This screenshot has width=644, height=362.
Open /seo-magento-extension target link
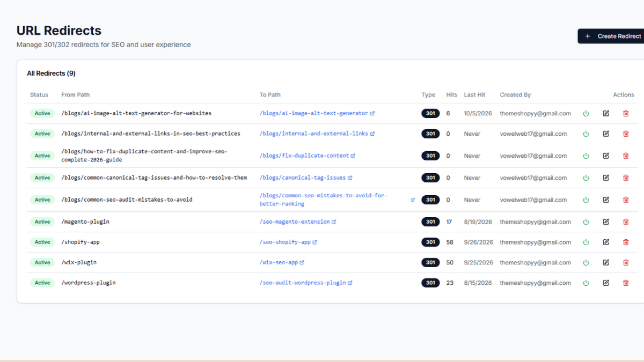click(x=298, y=221)
